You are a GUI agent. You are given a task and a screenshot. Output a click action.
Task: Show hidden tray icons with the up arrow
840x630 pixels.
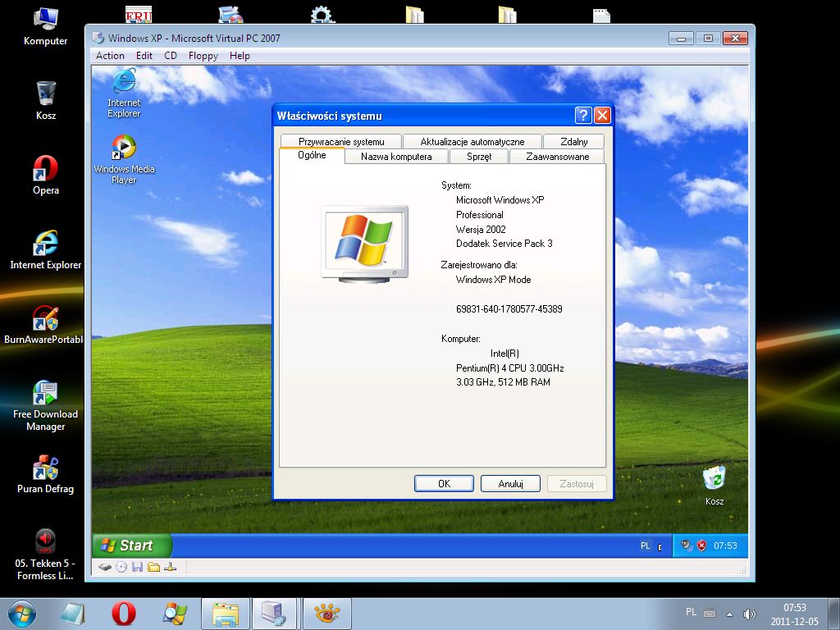click(x=729, y=614)
